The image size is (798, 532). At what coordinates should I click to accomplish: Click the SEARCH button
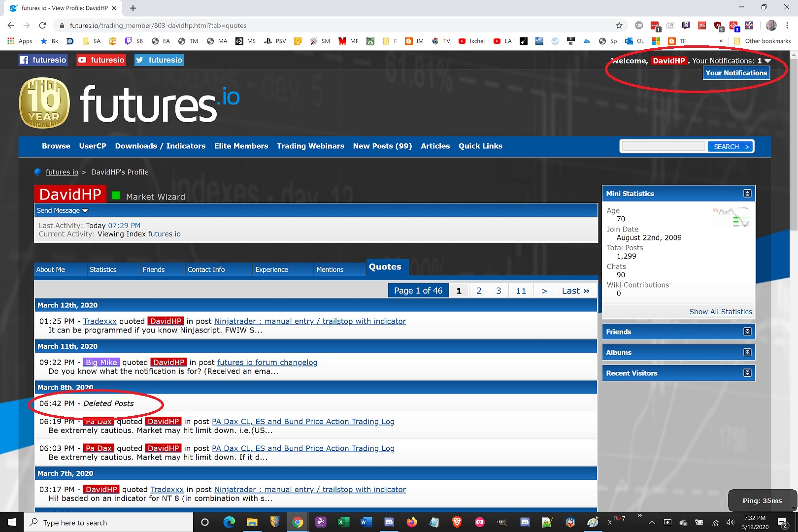point(731,146)
